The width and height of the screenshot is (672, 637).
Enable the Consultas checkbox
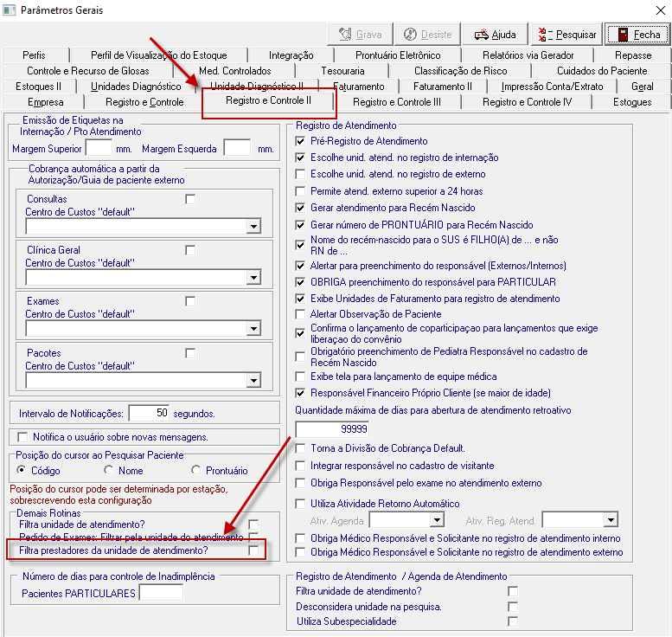click(190, 199)
